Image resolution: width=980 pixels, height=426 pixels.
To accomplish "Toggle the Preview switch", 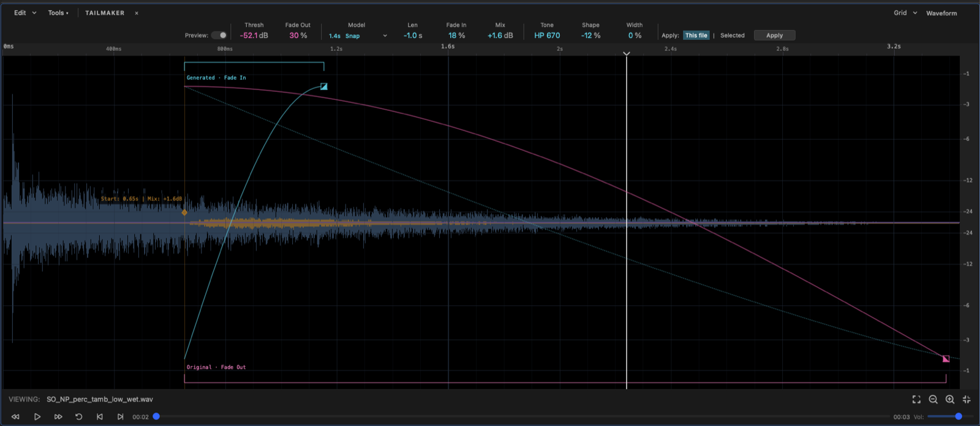I will click(219, 36).
